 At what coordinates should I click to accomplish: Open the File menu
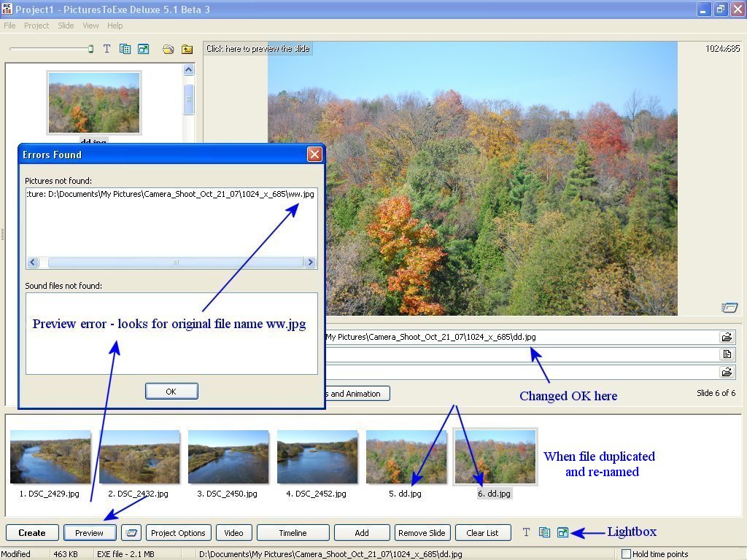click(x=9, y=26)
